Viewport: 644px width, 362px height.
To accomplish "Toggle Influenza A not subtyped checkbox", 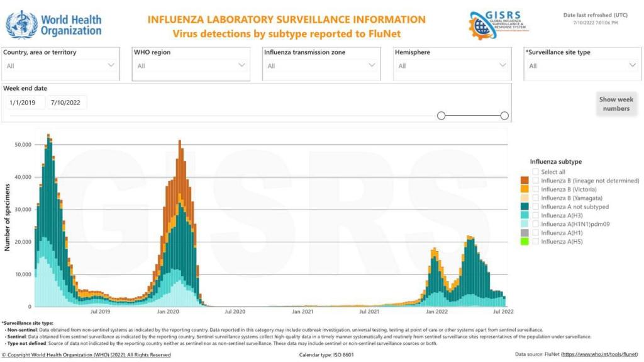I will [x=535, y=206].
